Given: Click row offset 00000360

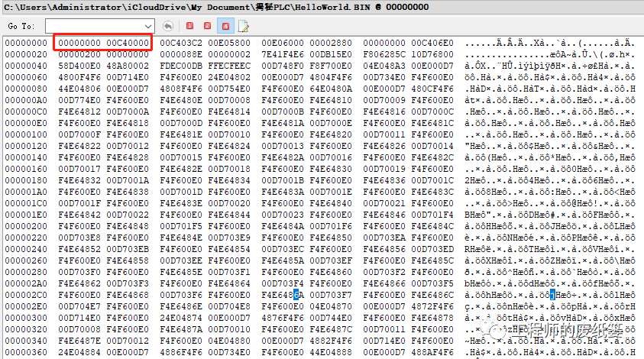Looking at the screenshot, I should pyautogui.click(x=26, y=352).
